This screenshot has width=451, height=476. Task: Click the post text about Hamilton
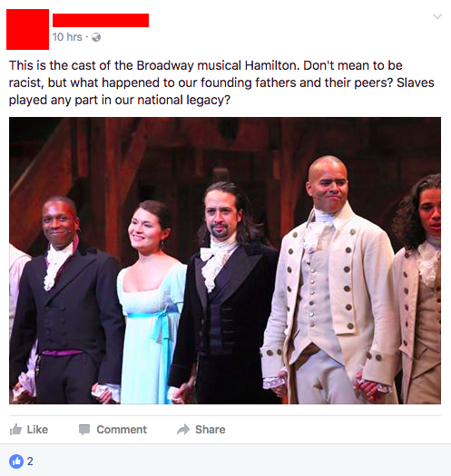coord(221,83)
